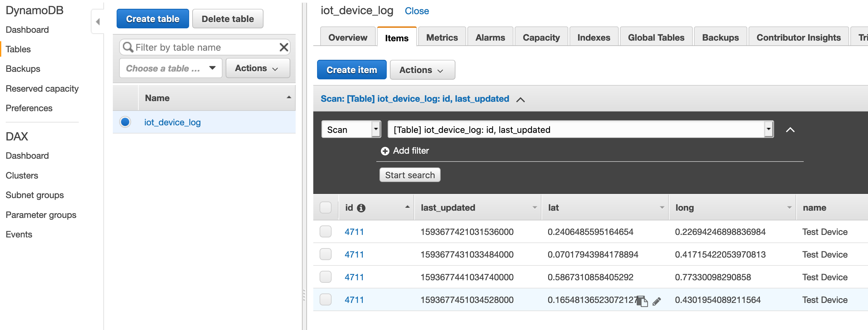Collapse the left navigation sidebar arrow
The height and width of the screenshot is (330, 868).
[x=98, y=22]
